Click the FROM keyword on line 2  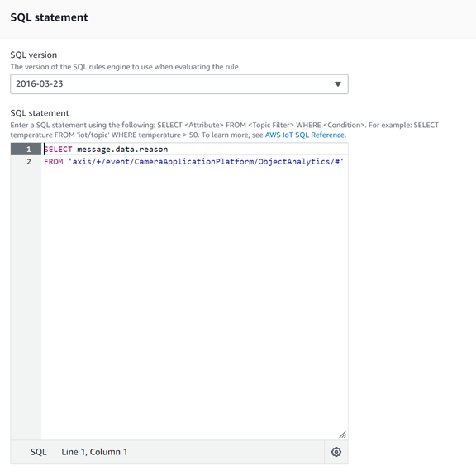(x=54, y=162)
